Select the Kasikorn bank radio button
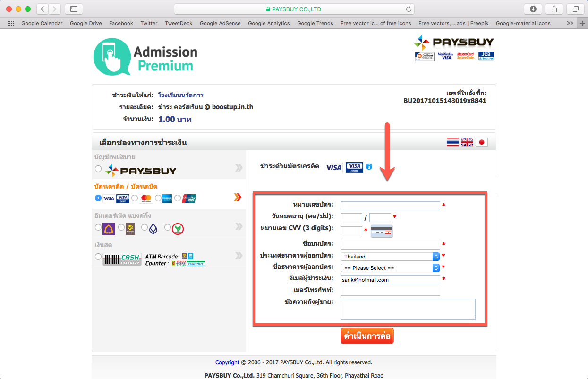This screenshot has width=588, height=379. (x=168, y=227)
